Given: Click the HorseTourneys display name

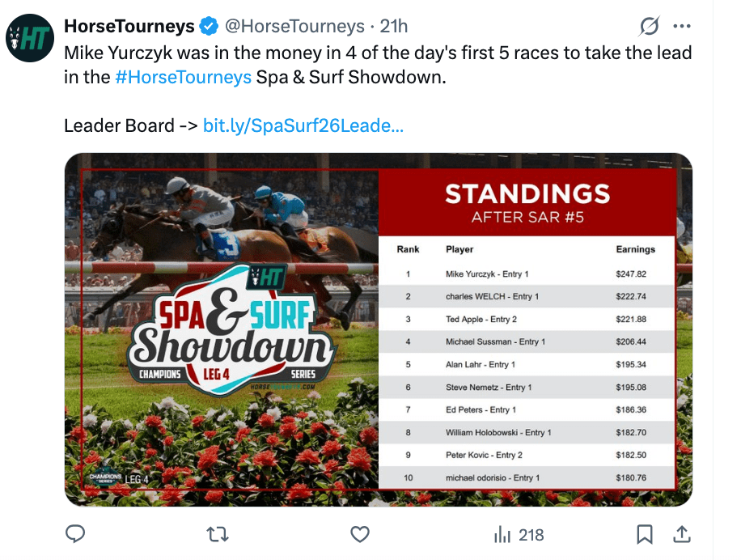Looking at the screenshot, I should (x=129, y=26).
